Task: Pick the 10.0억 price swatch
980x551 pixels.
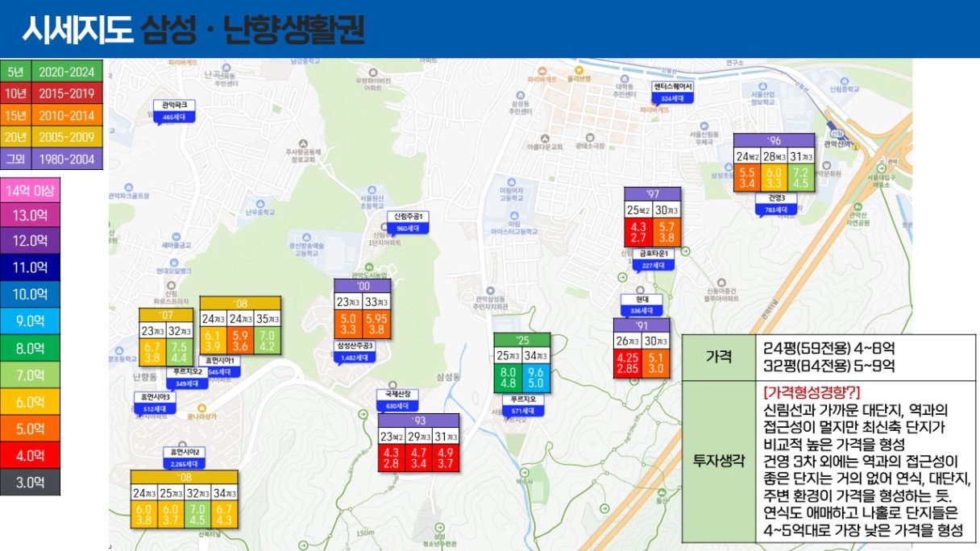Action: point(31,295)
